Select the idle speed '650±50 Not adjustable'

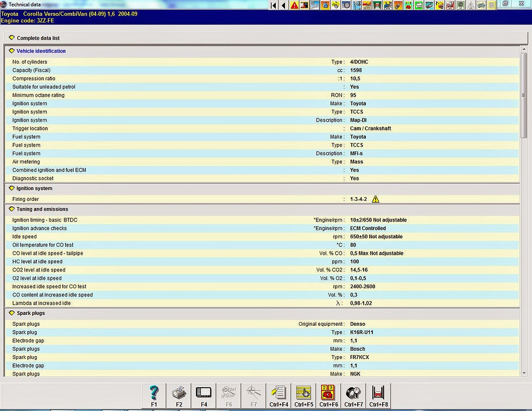tap(376, 237)
